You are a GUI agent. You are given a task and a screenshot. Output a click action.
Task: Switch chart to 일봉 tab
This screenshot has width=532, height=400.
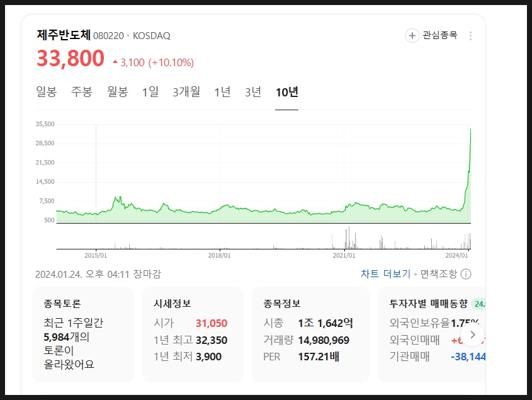click(47, 92)
